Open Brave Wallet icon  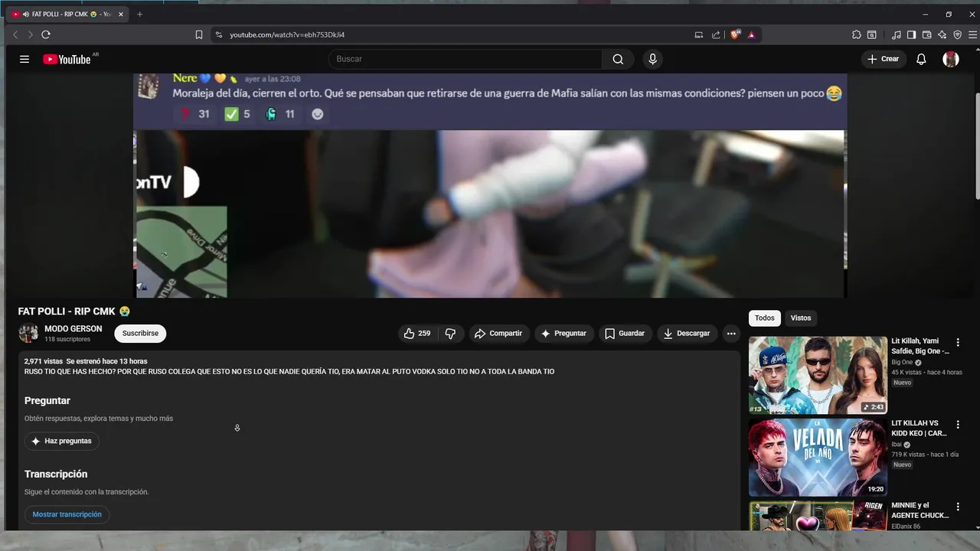coord(926,34)
